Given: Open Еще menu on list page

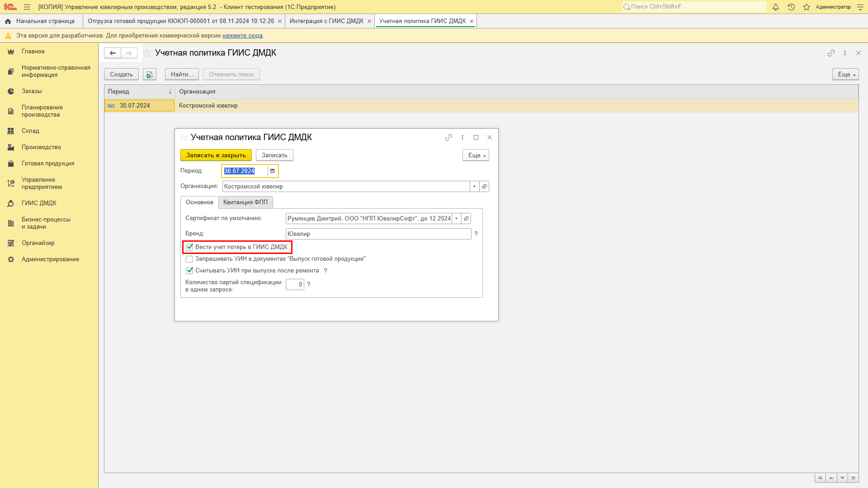Looking at the screenshot, I should point(845,75).
